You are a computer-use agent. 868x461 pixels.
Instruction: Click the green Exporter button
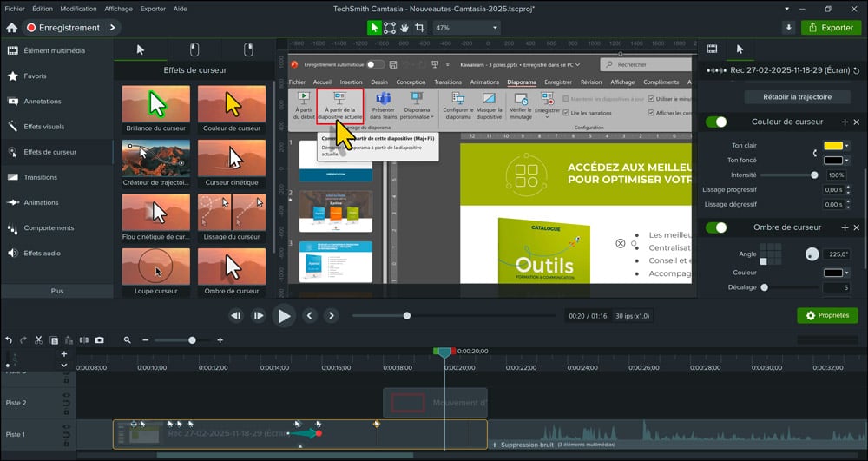click(831, 28)
